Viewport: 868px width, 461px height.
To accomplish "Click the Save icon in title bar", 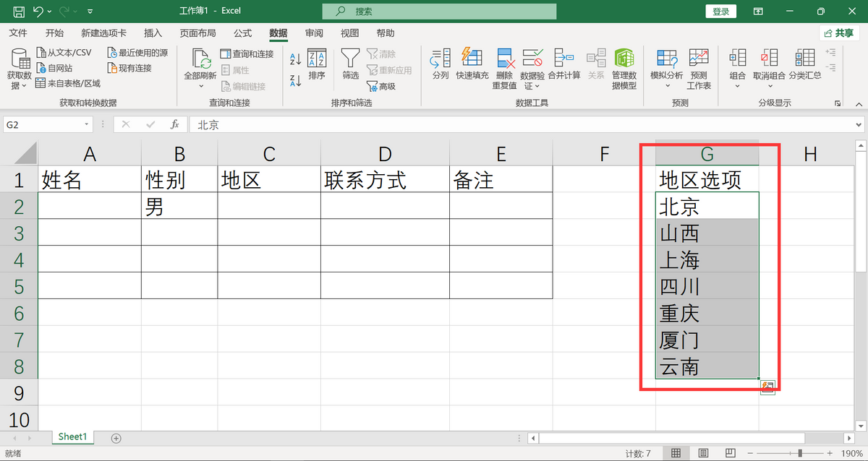I will tap(19, 12).
